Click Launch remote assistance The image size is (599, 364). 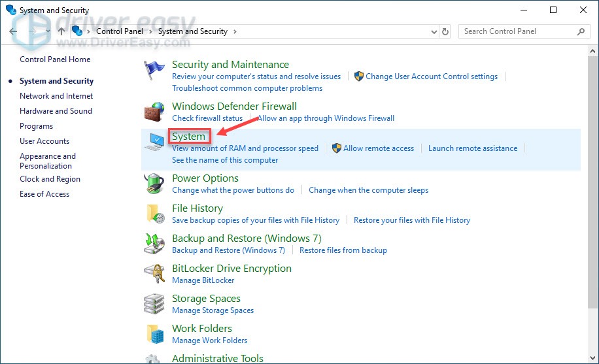[x=473, y=148]
